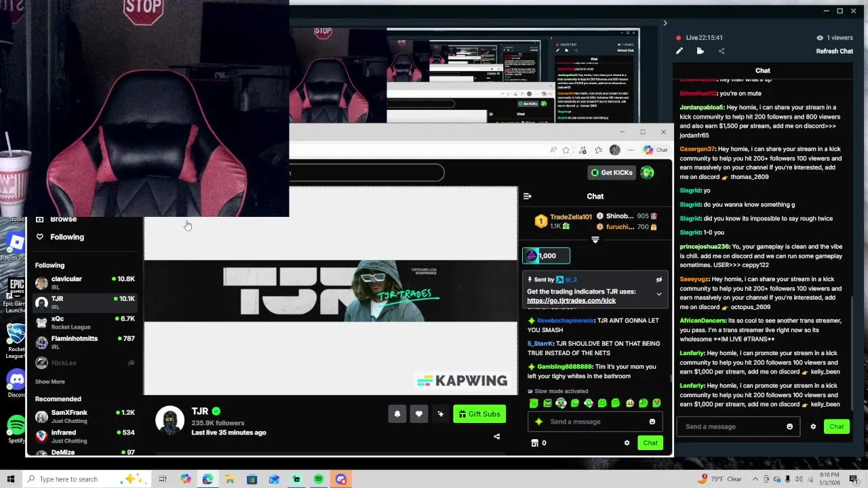Select offline NickLee channel

[85, 363]
